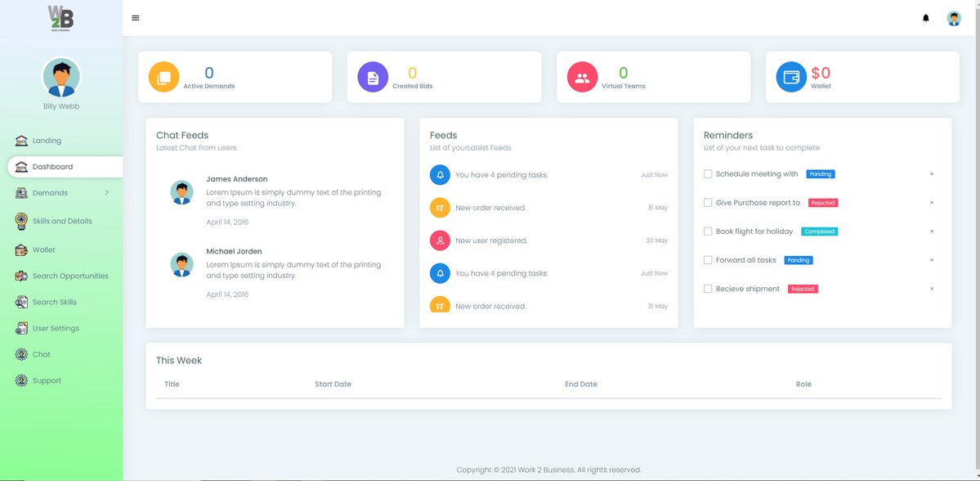This screenshot has height=481, width=980.
Task: Click the Completed badge
Action: [x=819, y=232]
